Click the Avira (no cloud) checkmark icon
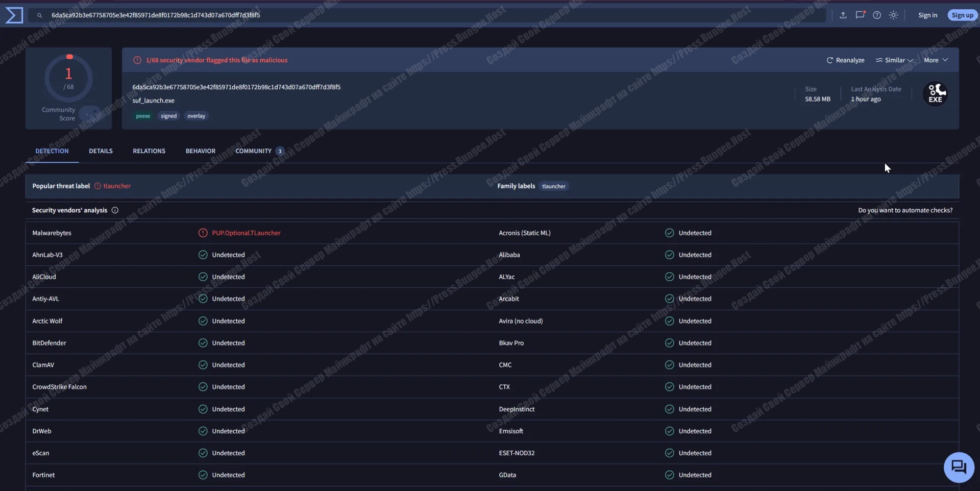Screen dimensions: 980x491 [669, 321]
